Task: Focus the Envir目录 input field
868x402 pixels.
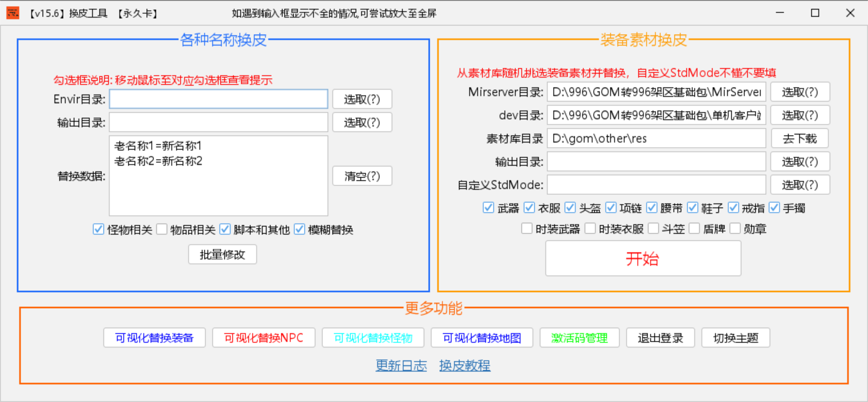Action: click(218, 99)
